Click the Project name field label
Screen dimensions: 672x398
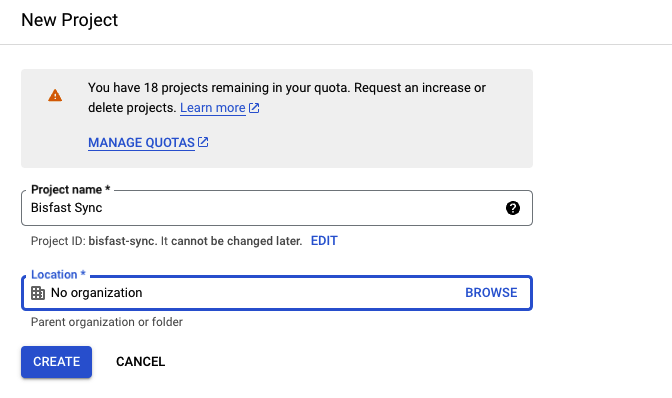71,189
